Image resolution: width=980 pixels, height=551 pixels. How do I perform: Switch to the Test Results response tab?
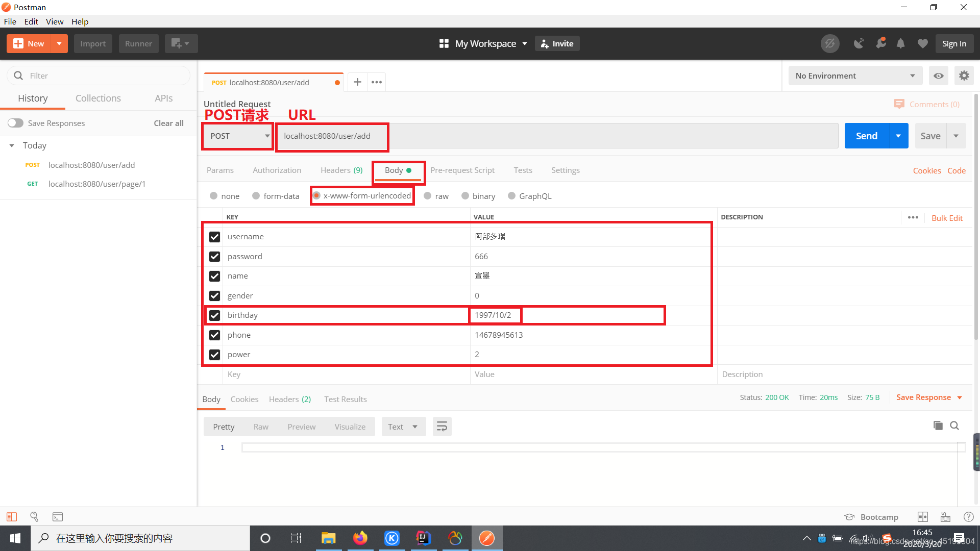[346, 399]
